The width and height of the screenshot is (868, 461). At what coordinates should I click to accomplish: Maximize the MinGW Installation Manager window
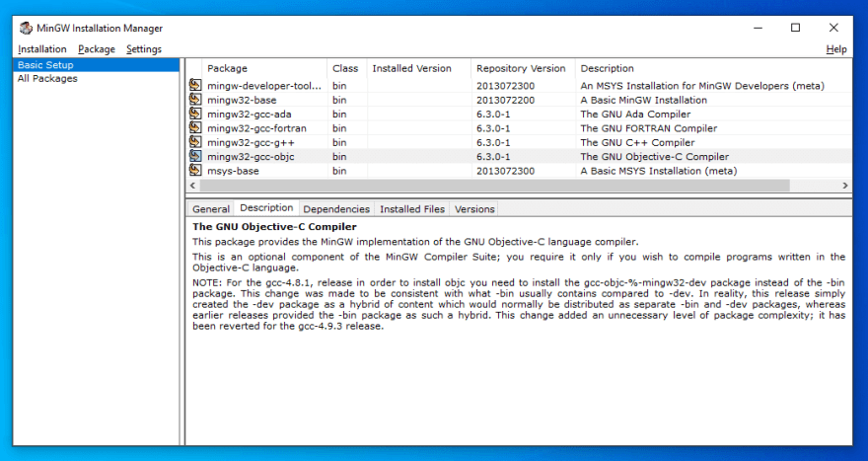pyautogui.click(x=795, y=28)
